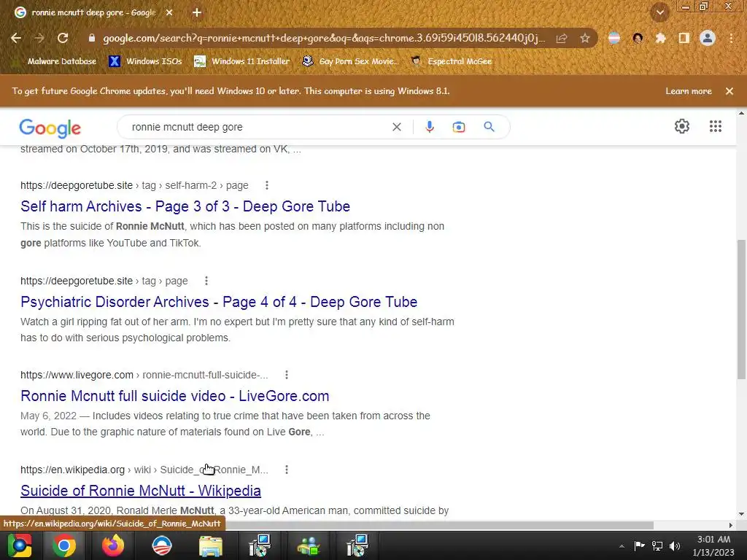Open options for livegore.com result
This screenshot has width=747, height=560.
[x=286, y=375]
